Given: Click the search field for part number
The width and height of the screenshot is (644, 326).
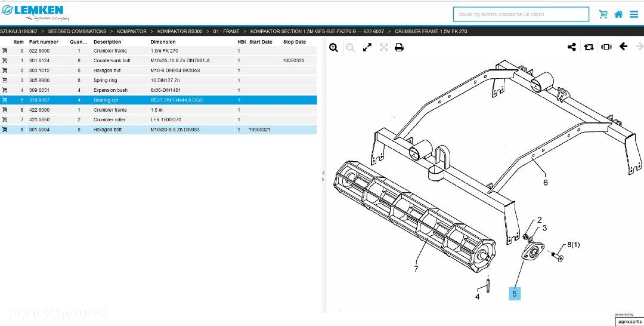Looking at the screenshot, I should tap(521, 14).
